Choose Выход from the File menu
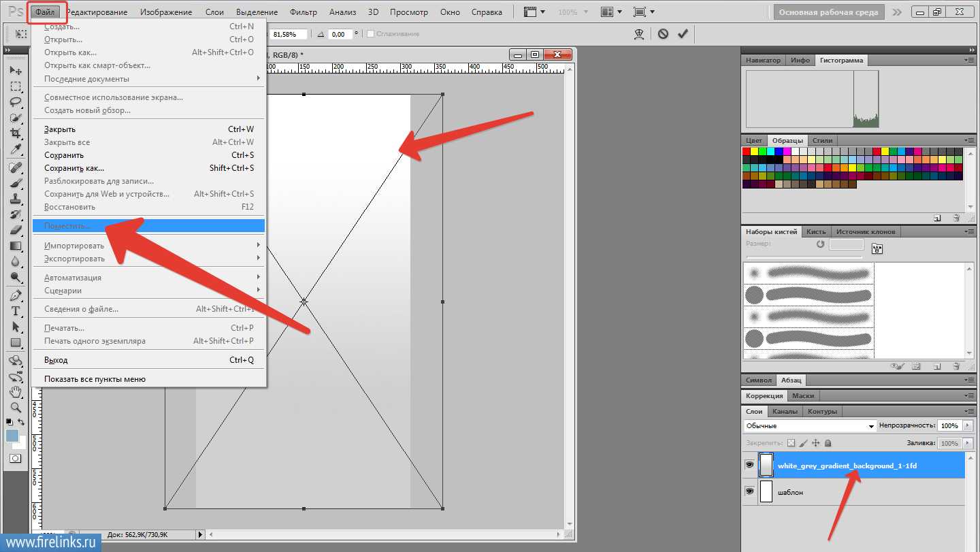The width and height of the screenshot is (980, 552). (148, 360)
